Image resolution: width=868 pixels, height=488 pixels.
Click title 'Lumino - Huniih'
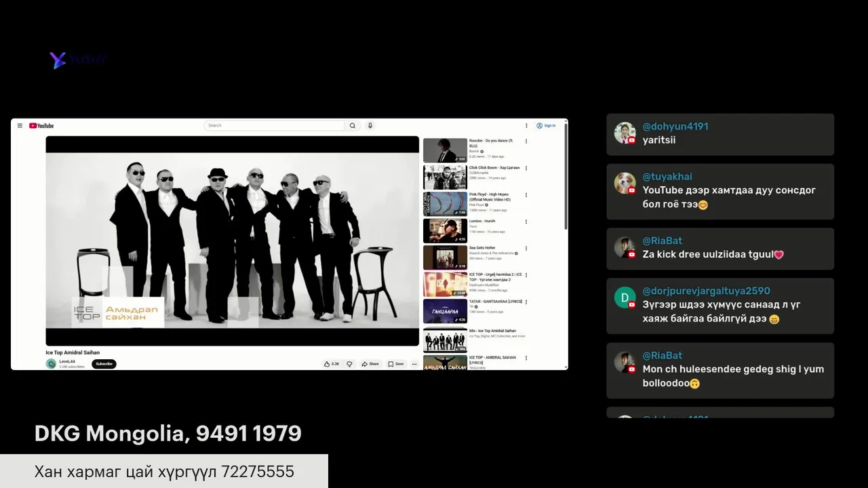click(x=482, y=221)
